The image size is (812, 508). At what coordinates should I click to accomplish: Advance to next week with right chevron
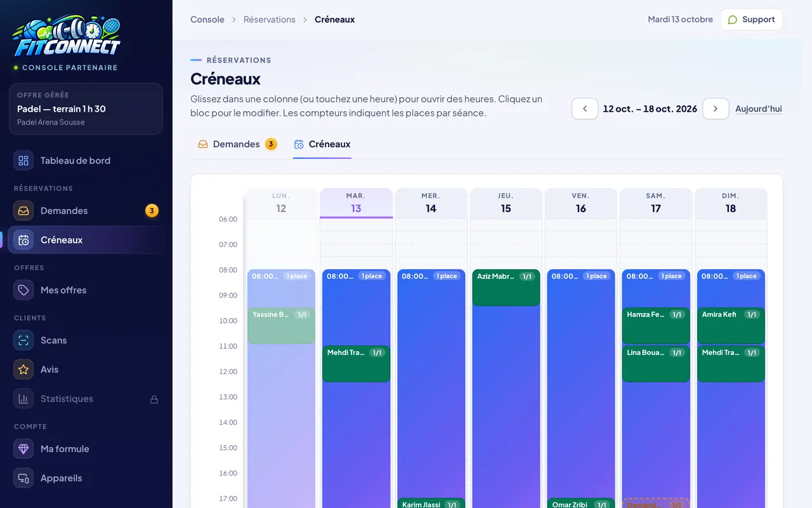[716, 109]
